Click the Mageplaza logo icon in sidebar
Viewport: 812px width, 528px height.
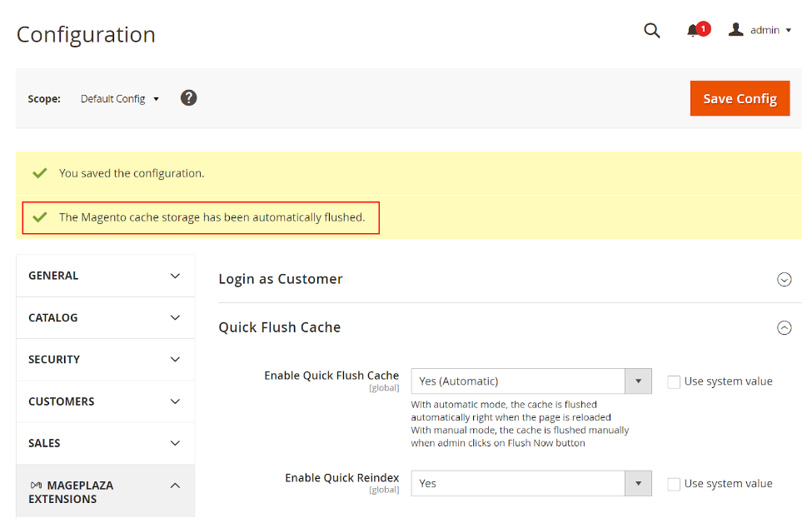pos(36,486)
